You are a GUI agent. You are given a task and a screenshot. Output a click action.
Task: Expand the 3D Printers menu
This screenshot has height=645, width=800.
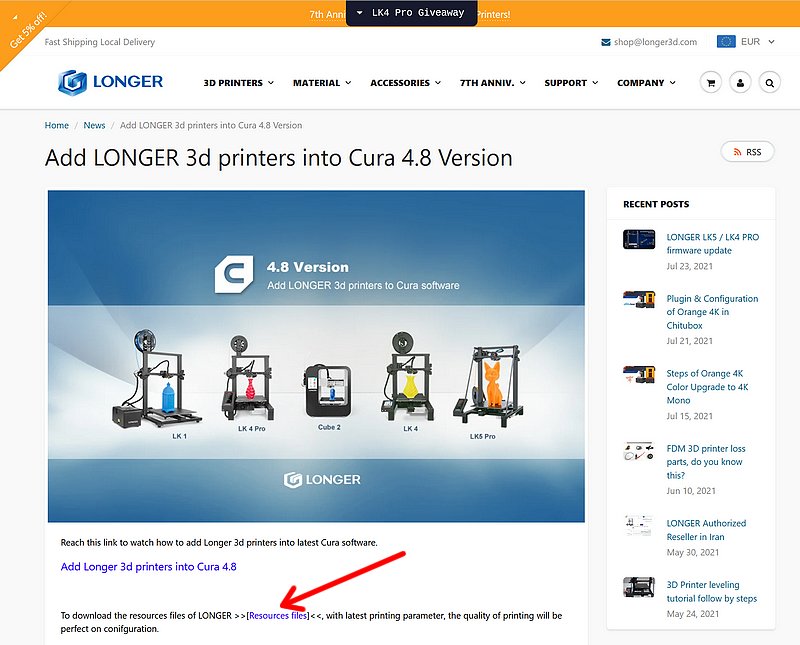click(x=238, y=83)
